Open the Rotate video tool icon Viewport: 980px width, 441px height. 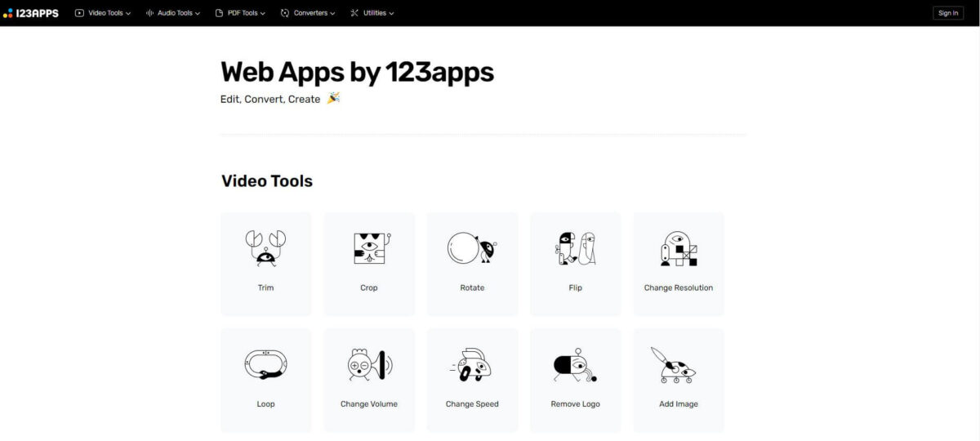[472, 248]
